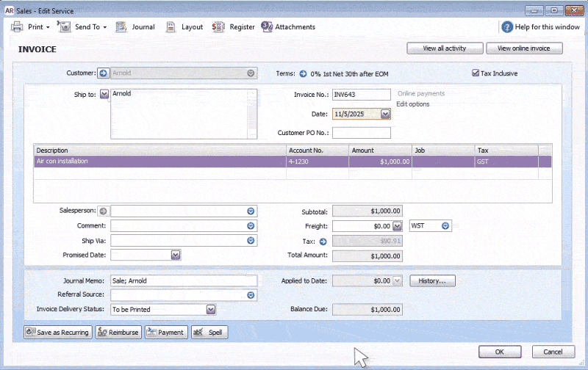Open the Ship to address dropdown
This screenshot has height=370, width=588.
click(x=104, y=94)
